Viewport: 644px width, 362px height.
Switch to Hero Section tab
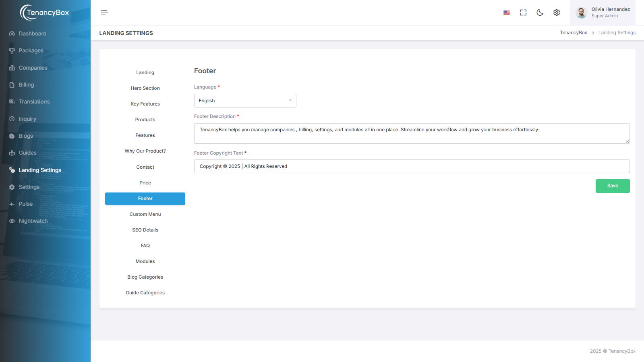click(x=145, y=88)
